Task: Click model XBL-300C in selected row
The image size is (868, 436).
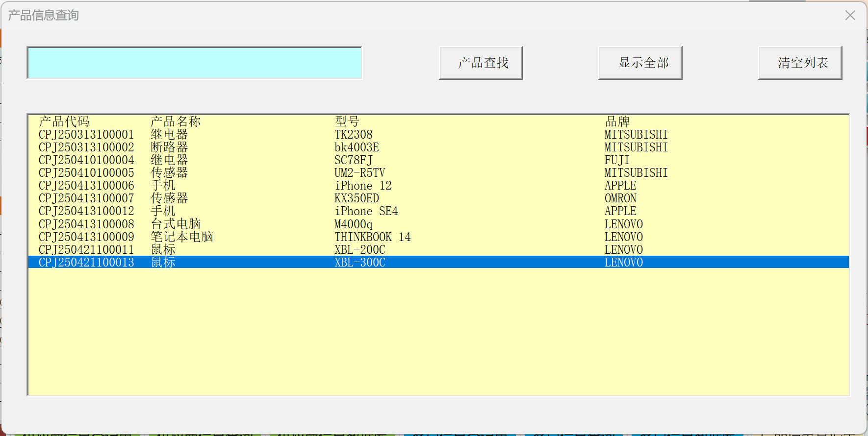Action: [x=360, y=263]
